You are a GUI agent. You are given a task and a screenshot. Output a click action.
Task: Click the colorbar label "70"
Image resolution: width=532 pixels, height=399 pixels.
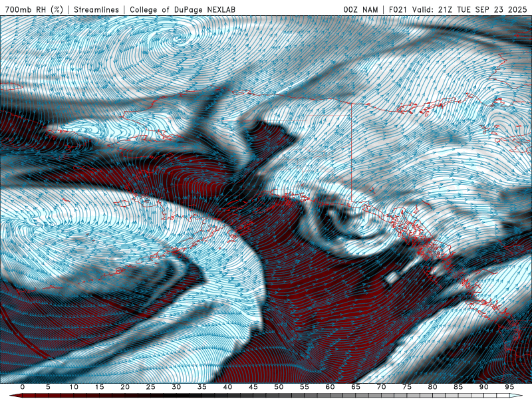tap(381, 387)
